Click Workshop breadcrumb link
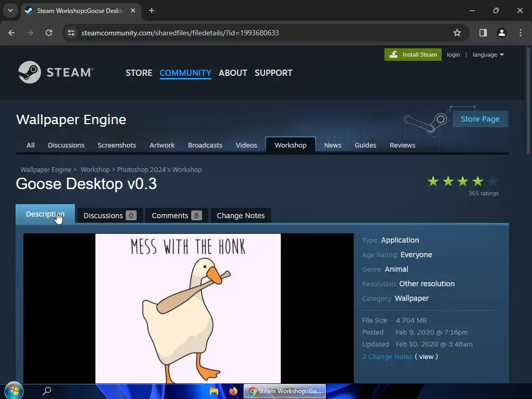 pos(95,170)
